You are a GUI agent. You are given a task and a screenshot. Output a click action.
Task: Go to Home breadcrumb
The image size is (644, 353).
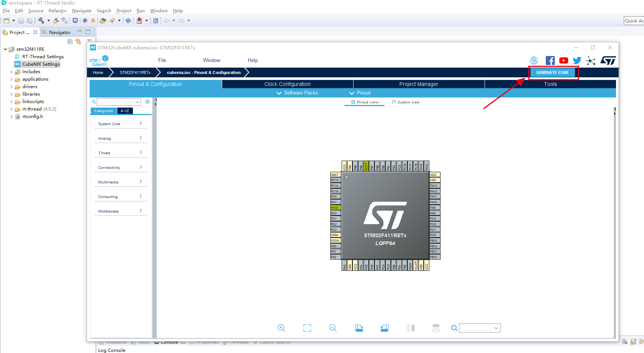(98, 72)
